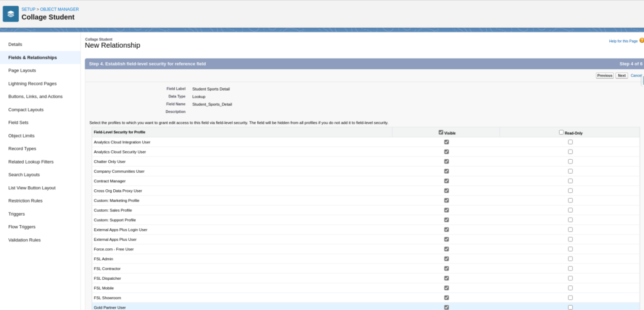Open Details in the sidebar
644x310 pixels.
[15, 45]
